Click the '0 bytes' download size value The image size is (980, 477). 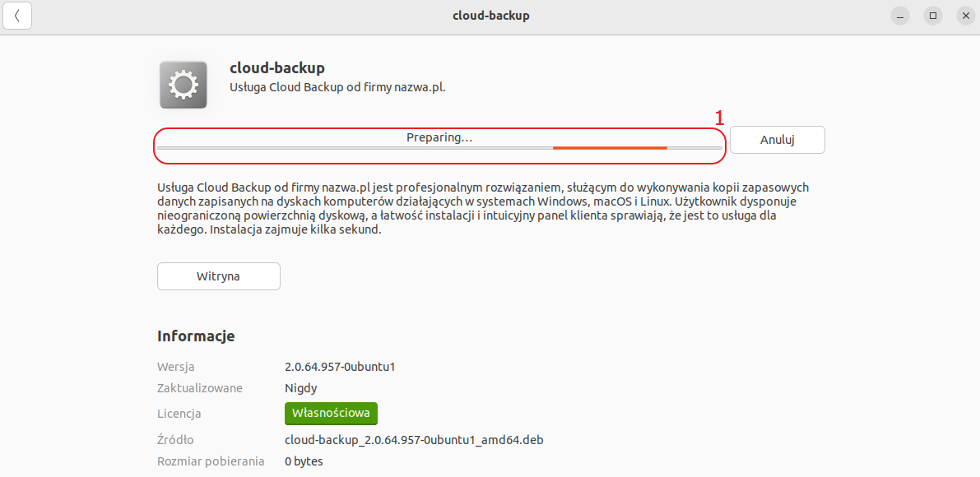click(x=304, y=462)
